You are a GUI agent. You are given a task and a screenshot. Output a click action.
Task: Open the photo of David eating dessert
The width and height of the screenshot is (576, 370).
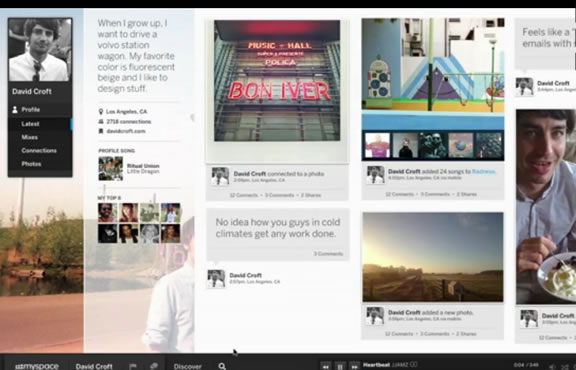[x=546, y=206]
